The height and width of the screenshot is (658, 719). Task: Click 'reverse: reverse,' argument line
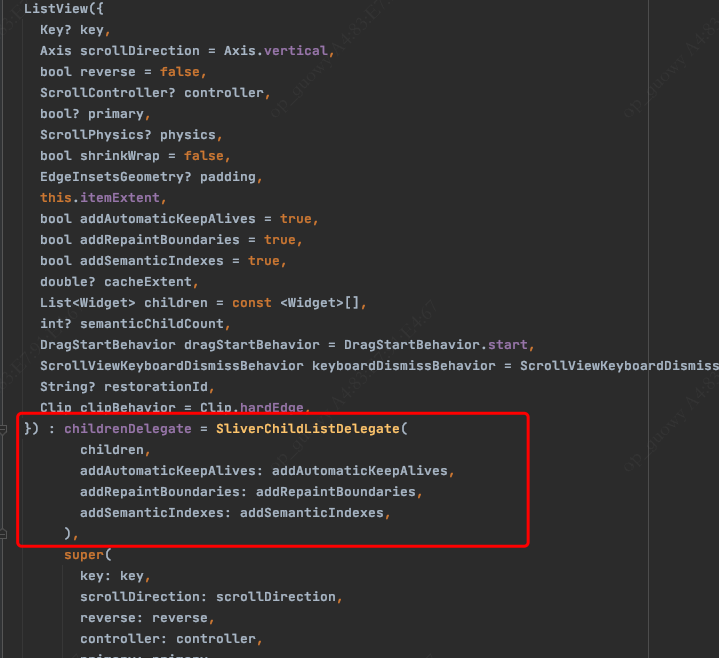pyautogui.click(x=147, y=618)
